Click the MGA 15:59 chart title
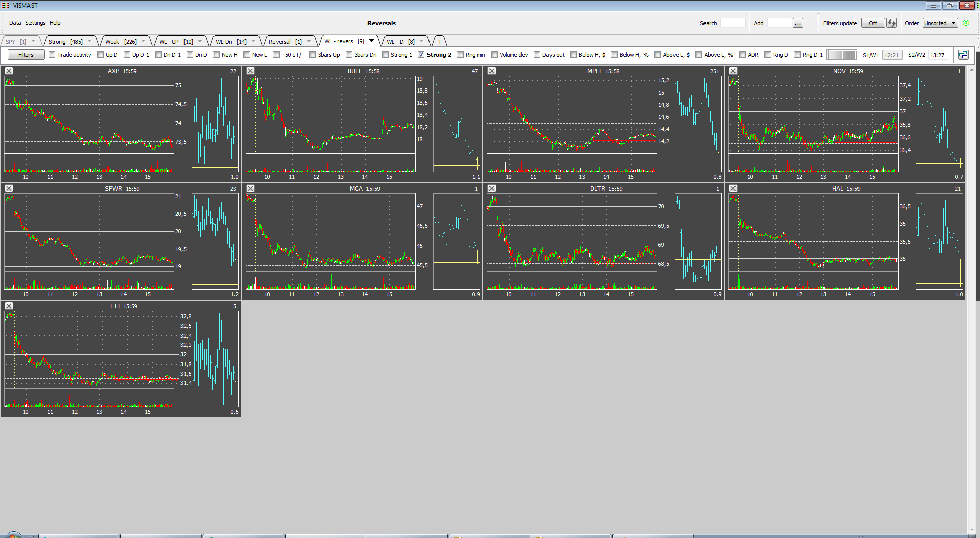The width and height of the screenshot is (980, 538). (x=364, y=189)
